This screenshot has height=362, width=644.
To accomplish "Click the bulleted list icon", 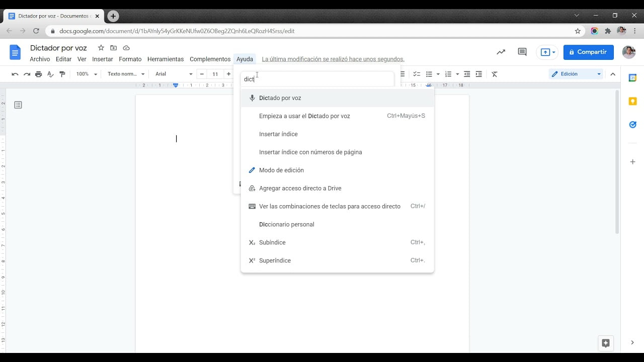I will click(x=429, y=74).
